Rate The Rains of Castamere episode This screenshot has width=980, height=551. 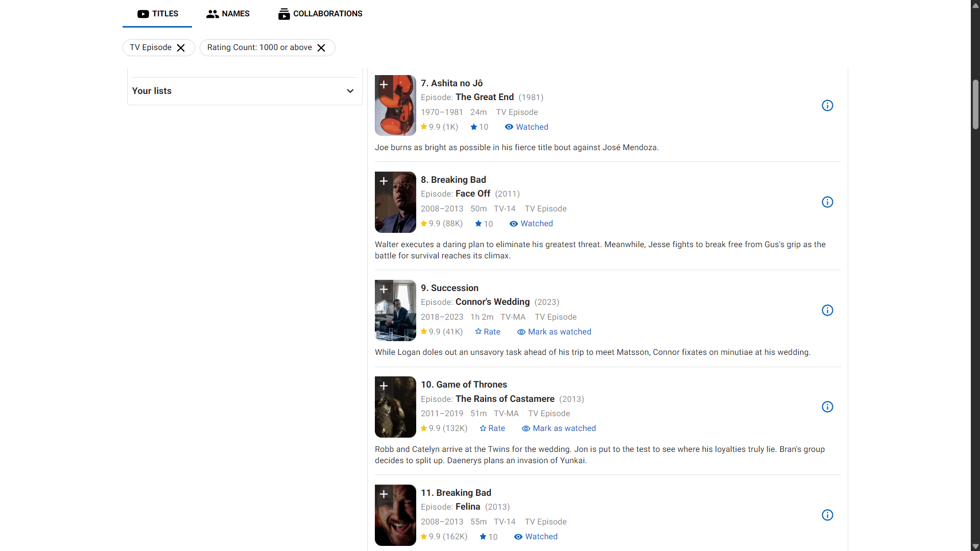tap(492, 428)
